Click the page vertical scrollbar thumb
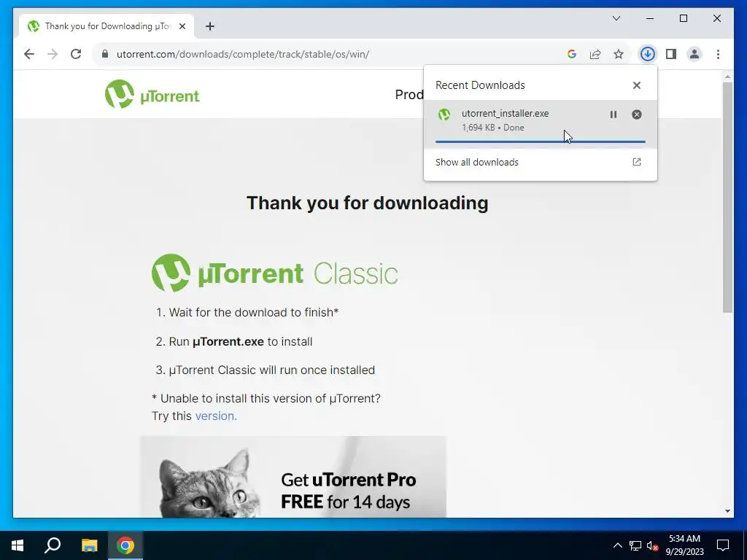 (x=727, y=197)
